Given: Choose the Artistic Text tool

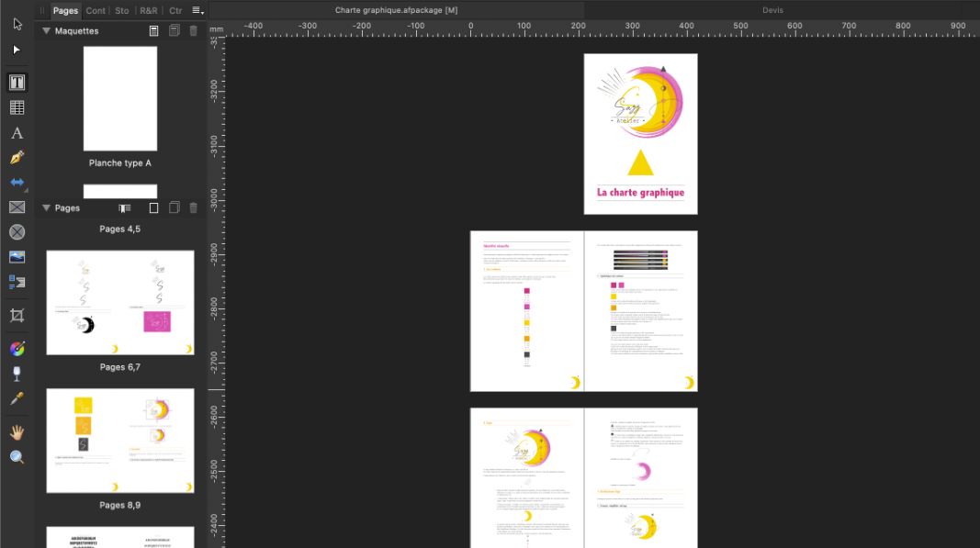Looking at the screenshot, I should point(17,133).
